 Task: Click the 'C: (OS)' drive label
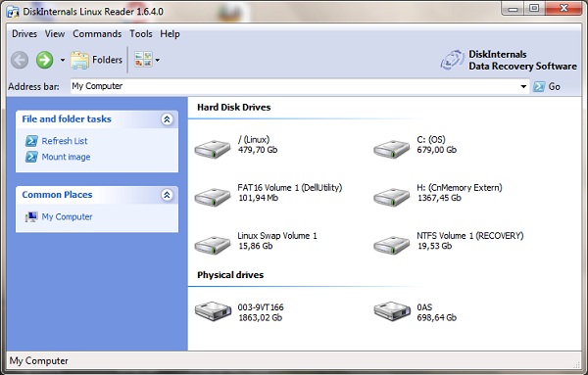tap(431, 140)
